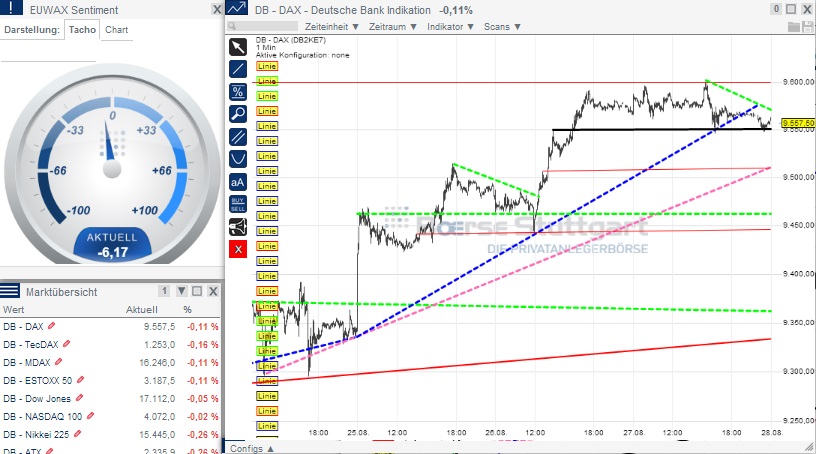The height and width of the screenshot is (454, 816).
Task: Switch to the Chart tab in EUWAX Sentiment
Action: pos(117,30)
